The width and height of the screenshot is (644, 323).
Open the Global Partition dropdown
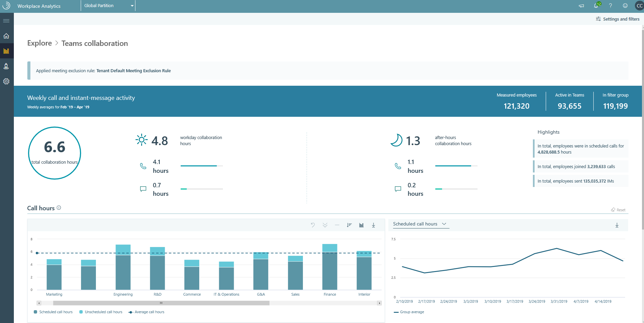click(108, 6)
